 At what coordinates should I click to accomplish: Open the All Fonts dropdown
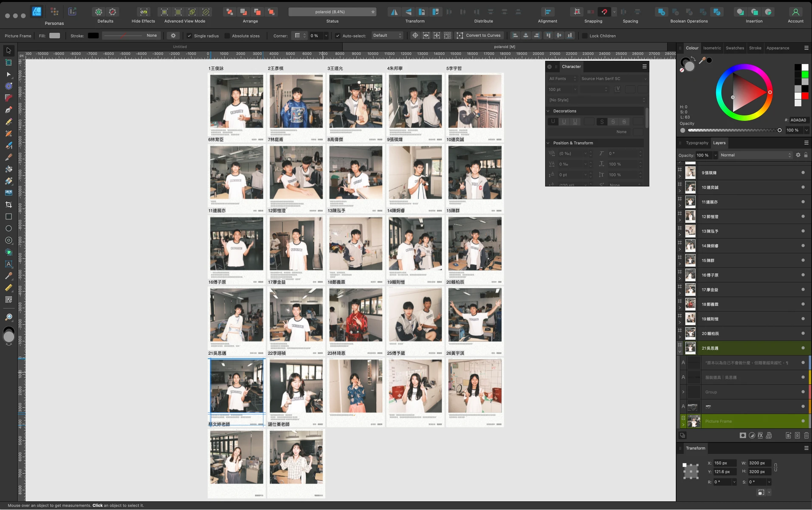click(x=561, y=79)
